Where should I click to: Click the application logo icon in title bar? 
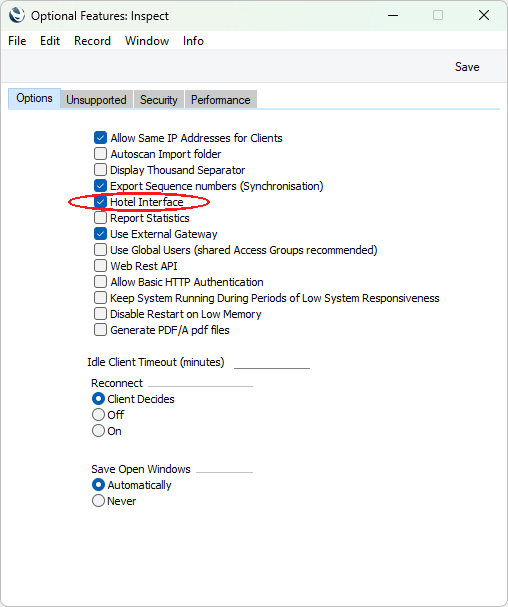17,15
